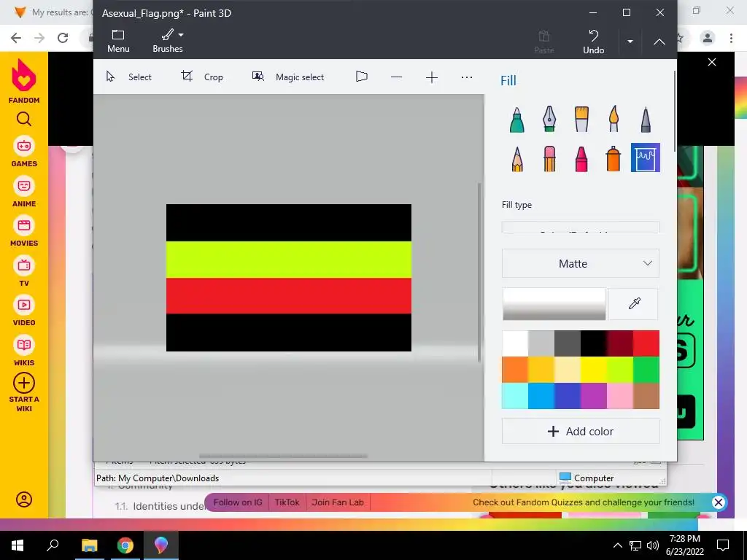The width and height of the screenshot is (747, 560).
Task: Click the TikTok link
Action: (x=287, y=502)
